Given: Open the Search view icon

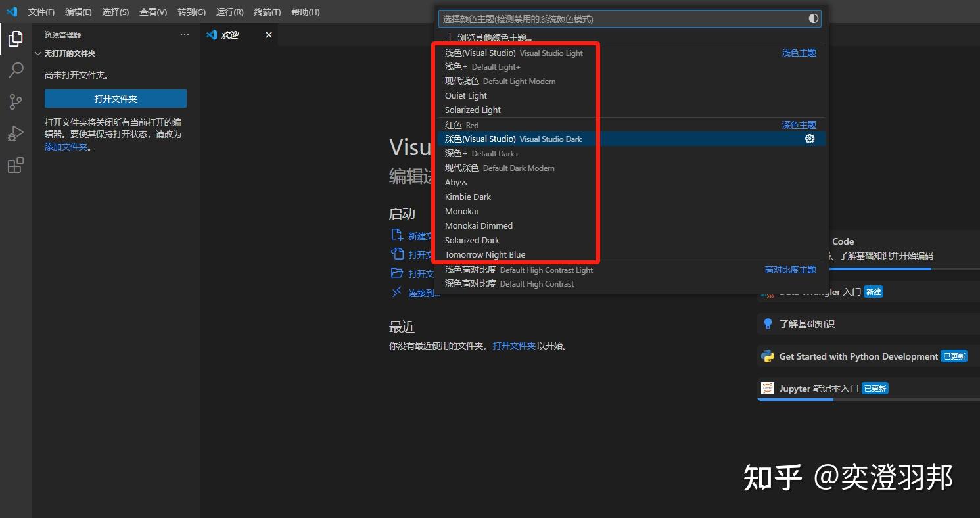Looking at the screenshot, I should click(14, 70).
